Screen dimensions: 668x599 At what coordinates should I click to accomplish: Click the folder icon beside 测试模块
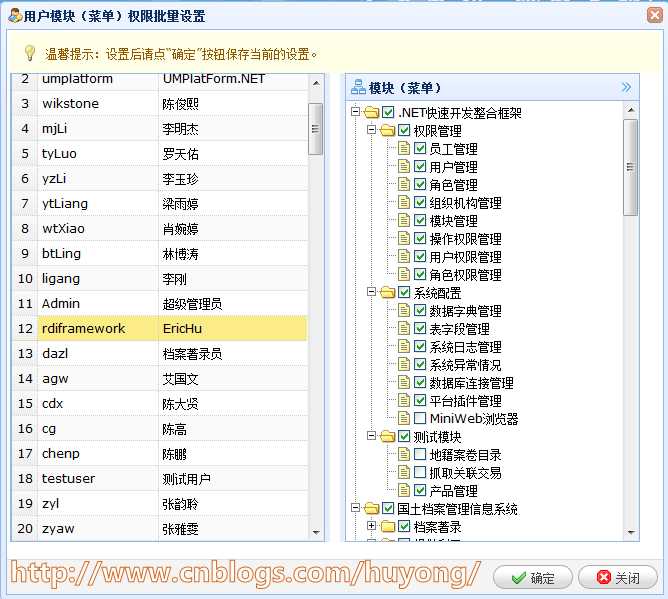(x=387, y=437)
